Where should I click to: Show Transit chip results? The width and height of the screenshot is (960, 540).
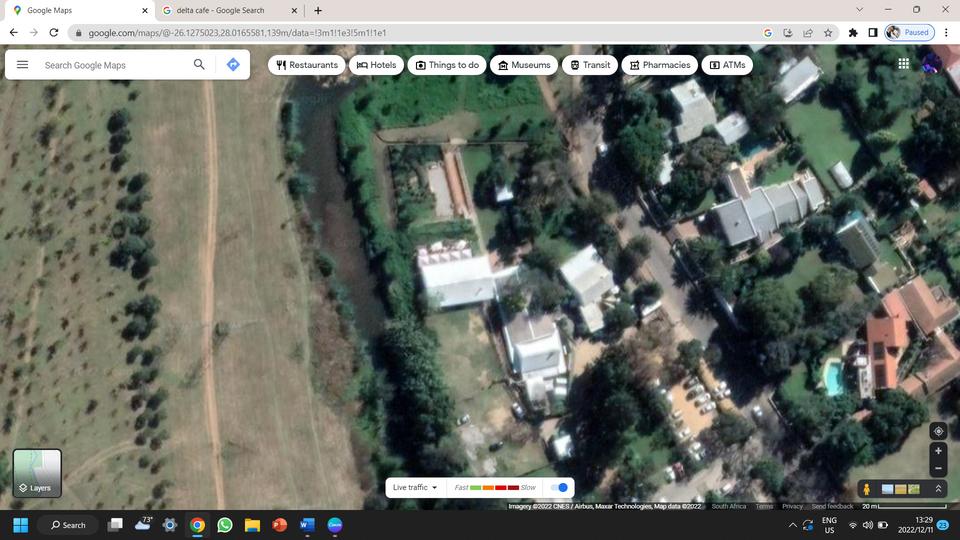click(590, 65)
